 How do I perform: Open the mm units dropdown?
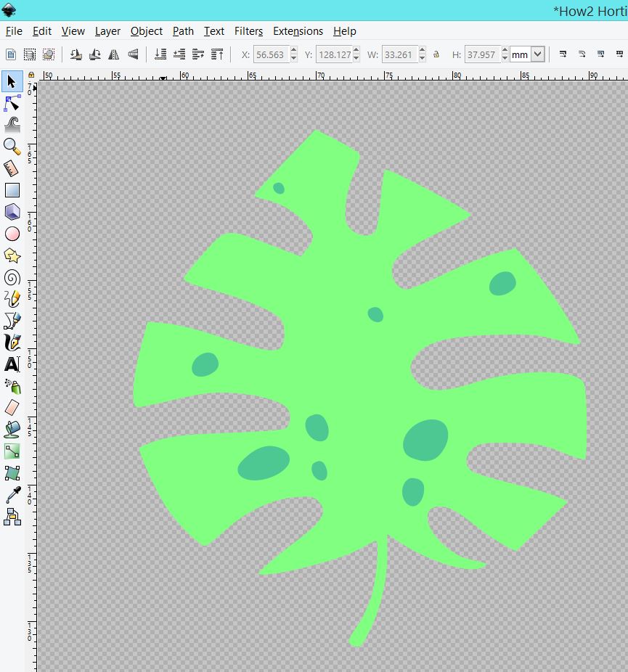click(x=537, y=54)
